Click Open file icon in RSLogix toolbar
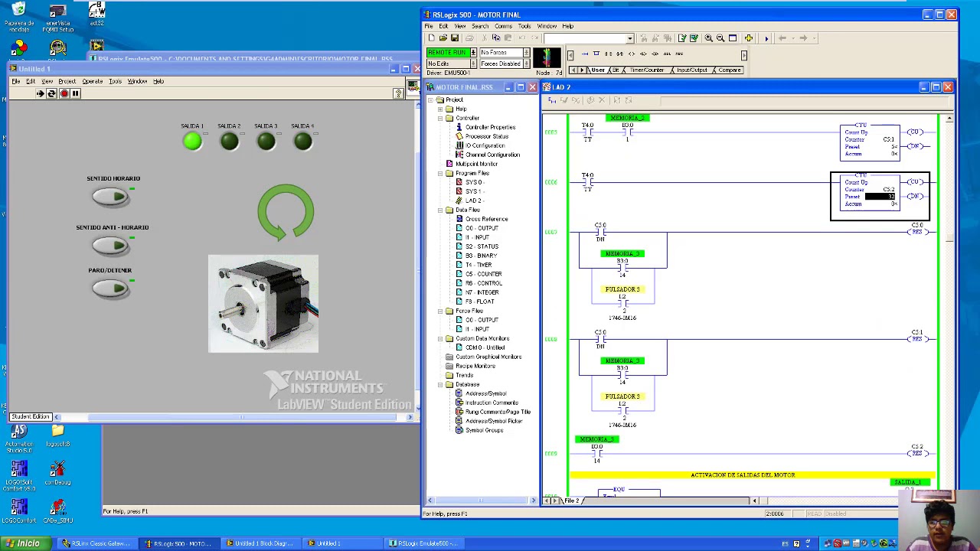The height and width of the screenshot is (551, 980). coord(443,38)
